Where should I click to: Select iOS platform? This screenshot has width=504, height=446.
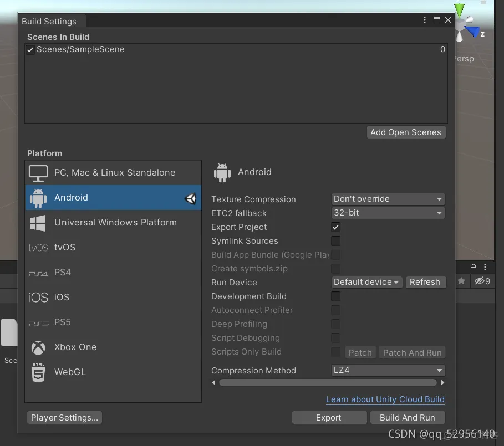pos(113,297)
